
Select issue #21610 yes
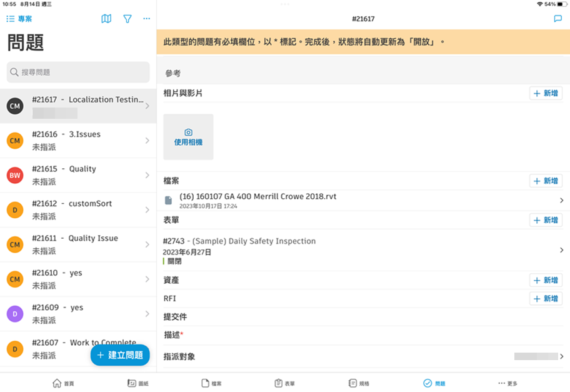click(x=78, y=279)
